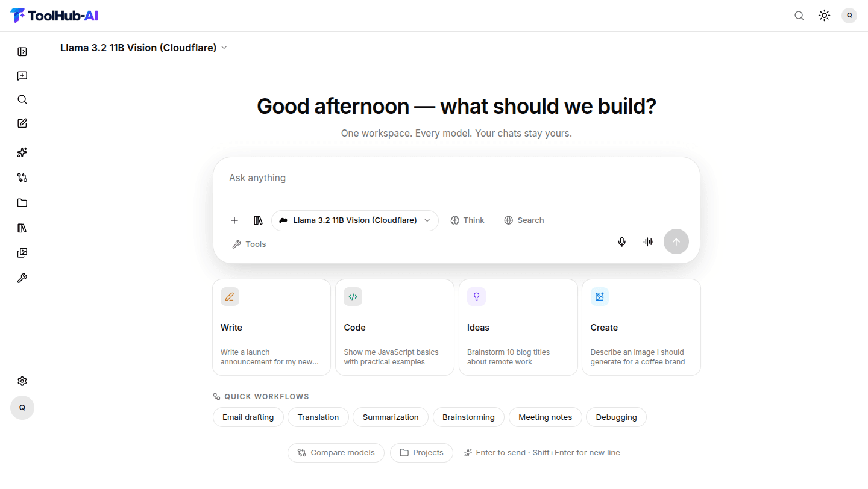Open the header model title dropdown

[x=143, y=48]
